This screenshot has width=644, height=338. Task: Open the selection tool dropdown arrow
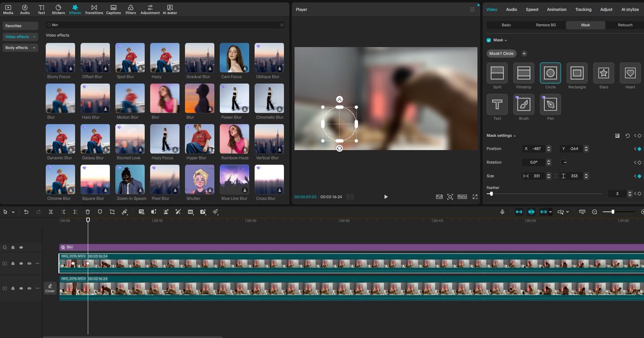click(13, 212)
